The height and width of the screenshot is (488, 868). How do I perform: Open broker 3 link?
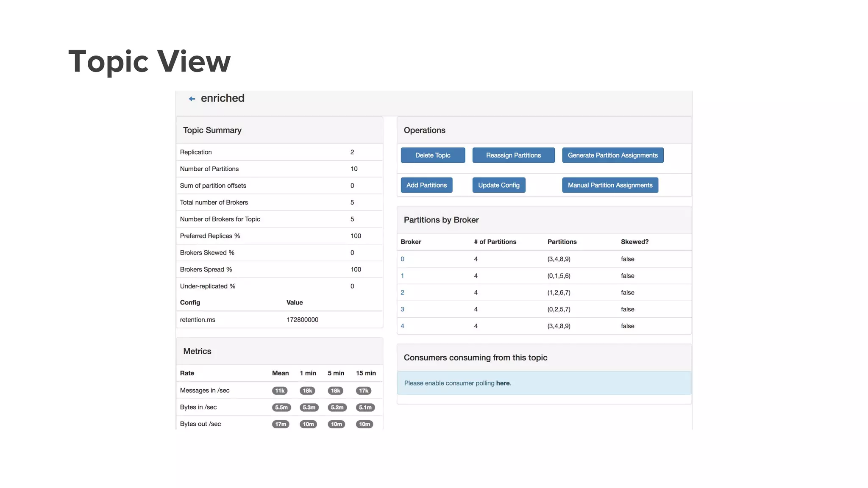(402, 309)
